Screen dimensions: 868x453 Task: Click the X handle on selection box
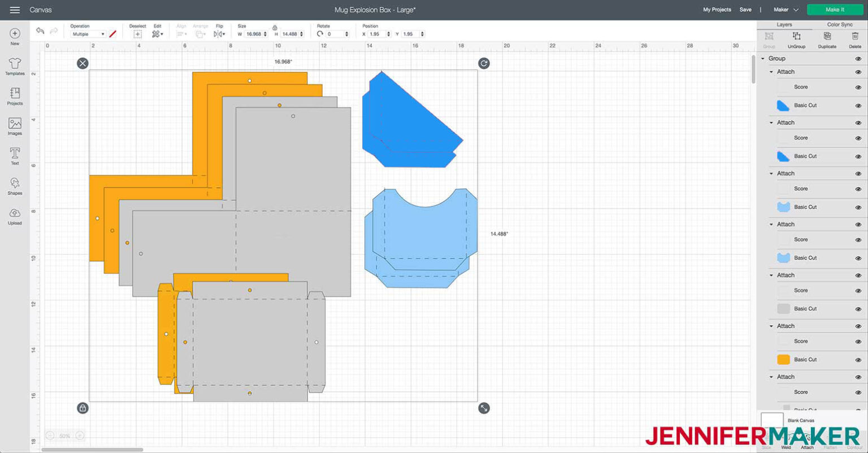pos(83,63)
